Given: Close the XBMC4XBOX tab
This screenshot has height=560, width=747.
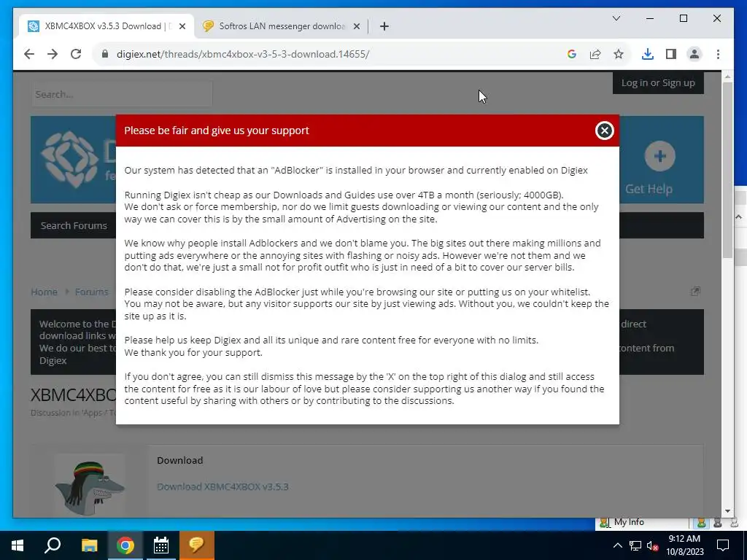Looking at the screenshot, I should click(x=182, y=27).
